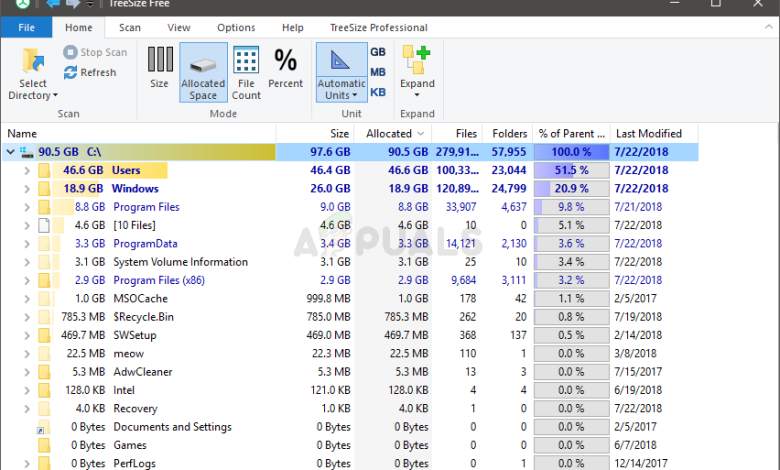
Task: Select the File Count mode icon
Action: point(245,68)
